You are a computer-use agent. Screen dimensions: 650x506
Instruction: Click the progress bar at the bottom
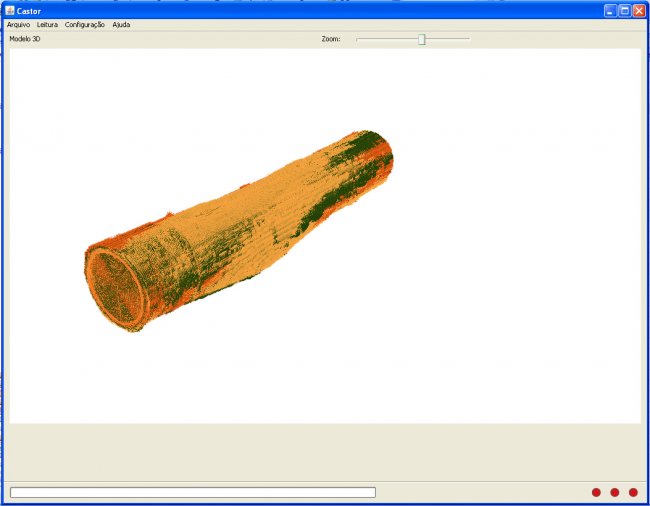pyautogui.click(x=192, y=492)
